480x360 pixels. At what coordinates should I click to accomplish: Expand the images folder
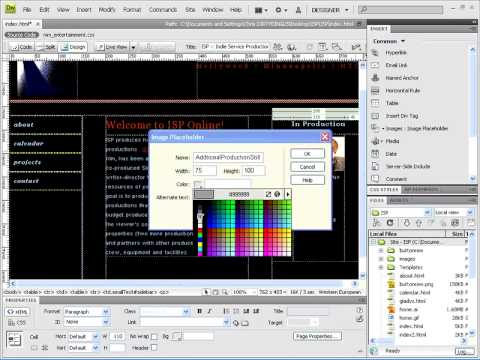click(x=381, y=259)
